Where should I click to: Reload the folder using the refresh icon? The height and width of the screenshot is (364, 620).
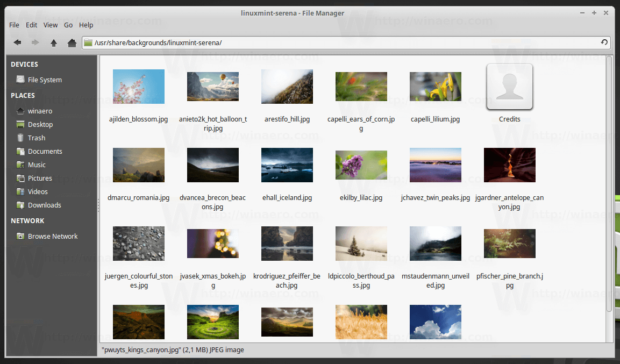(x=604, y=42)
